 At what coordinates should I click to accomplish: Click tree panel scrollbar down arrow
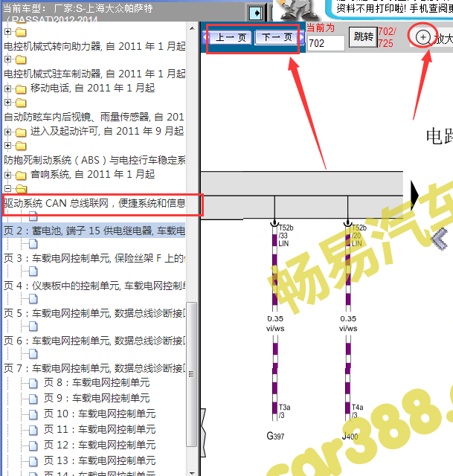coord(192,472)
